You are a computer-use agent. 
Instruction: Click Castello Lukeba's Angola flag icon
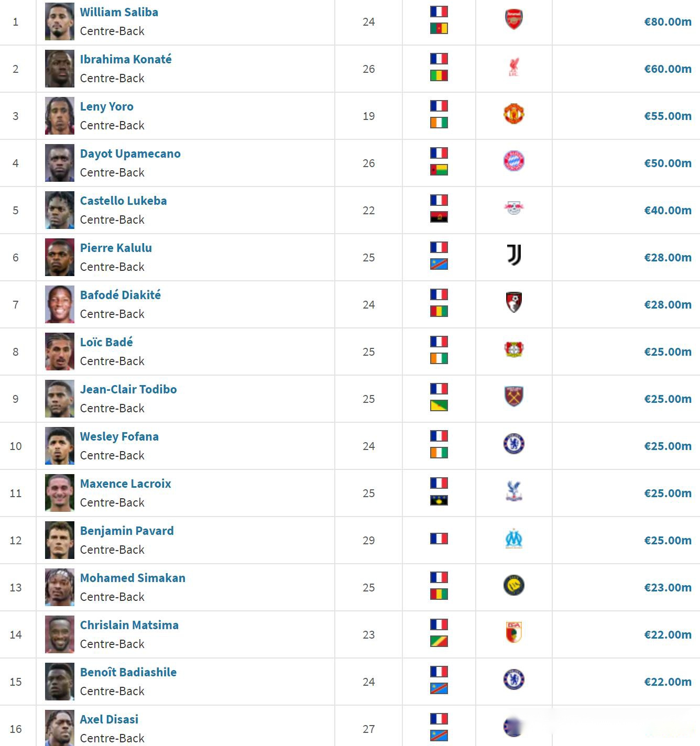[x=439, y=217]
